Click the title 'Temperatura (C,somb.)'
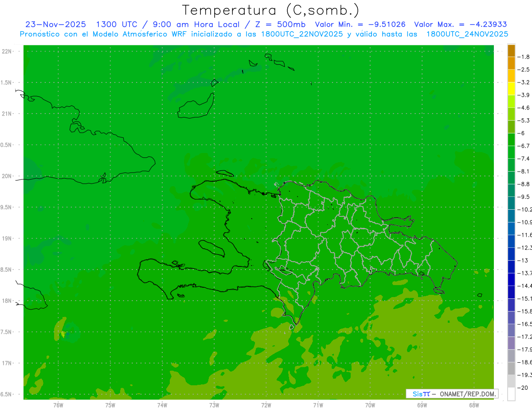 (x=271, y=10)
